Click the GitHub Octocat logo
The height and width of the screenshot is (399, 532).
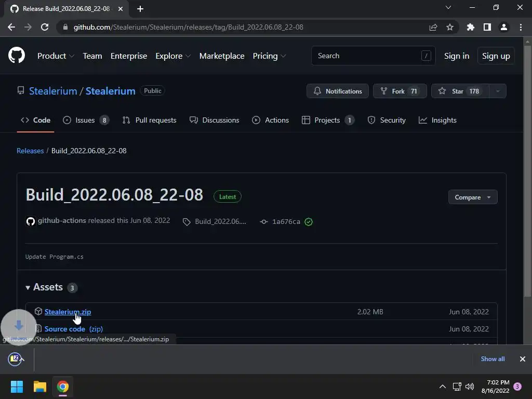16,55
